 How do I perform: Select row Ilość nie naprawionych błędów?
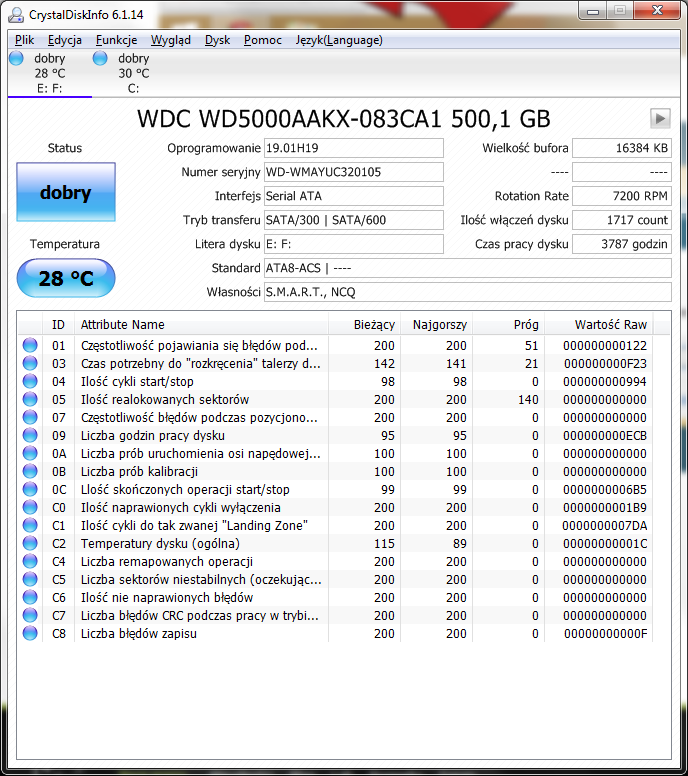click(336, 597)
